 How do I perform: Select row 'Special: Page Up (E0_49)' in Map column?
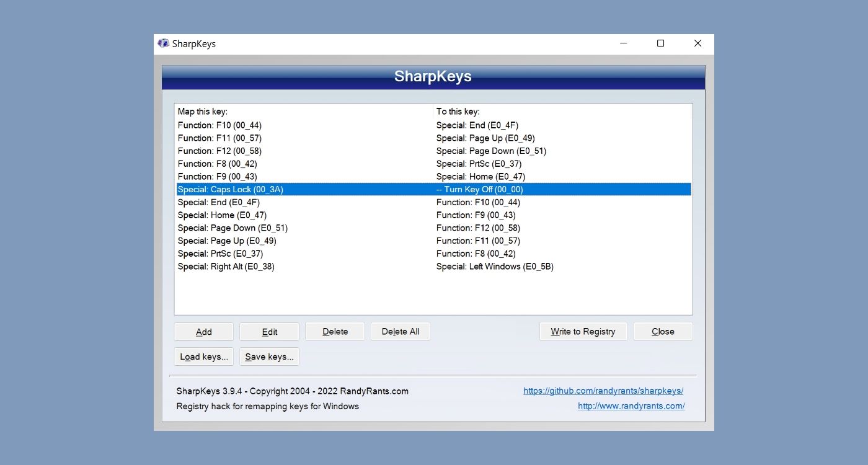(x=227, y=241)
